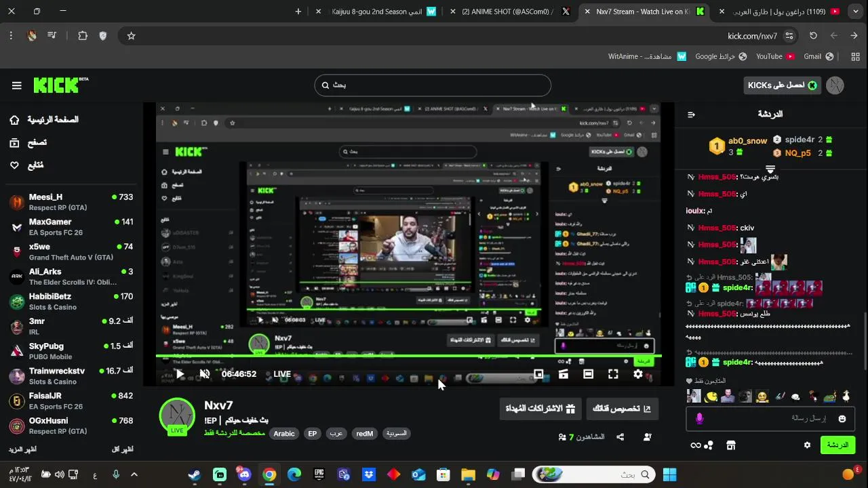Open browser extensions puzzle icon

pos(83,36)
